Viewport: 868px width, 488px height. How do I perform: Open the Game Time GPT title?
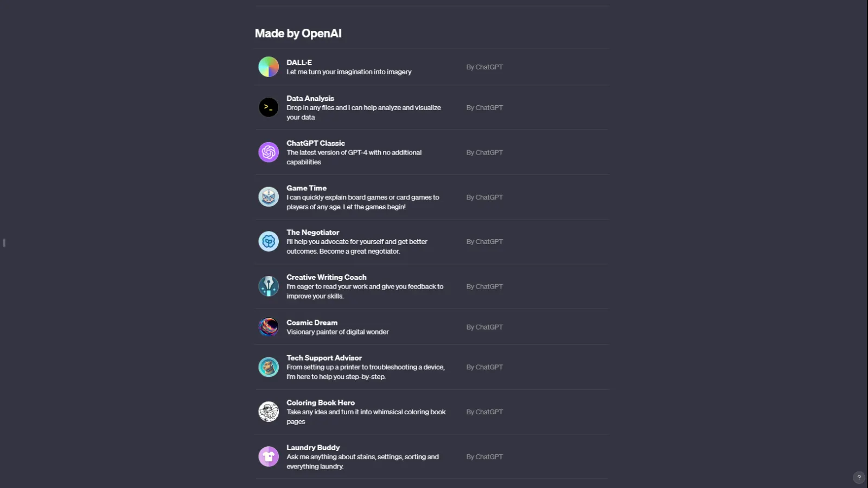pos(307,188)
